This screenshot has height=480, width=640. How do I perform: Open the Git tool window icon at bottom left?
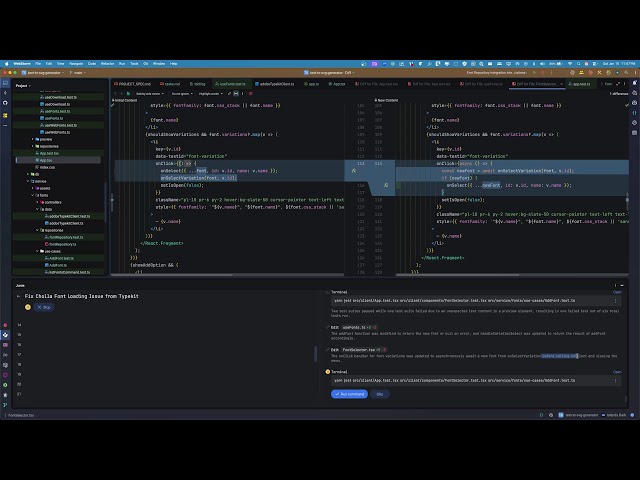pos(5,404)
